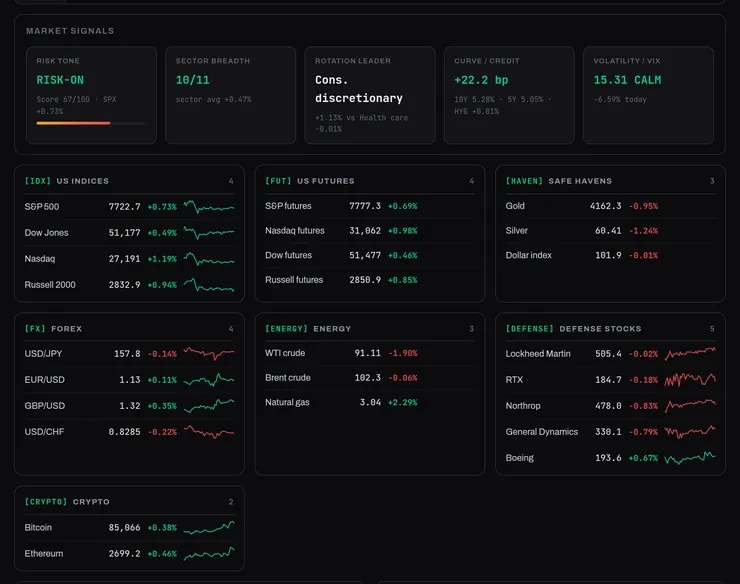This screenshot has height=584, width=740.
Task: View the General Dynamics sparkline
Action: point(690,432)
